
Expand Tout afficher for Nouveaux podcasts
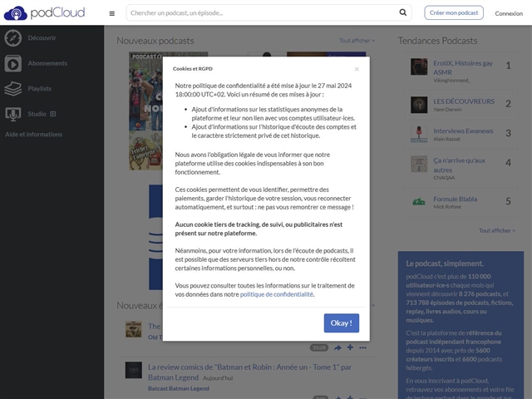tap(356, 41)
